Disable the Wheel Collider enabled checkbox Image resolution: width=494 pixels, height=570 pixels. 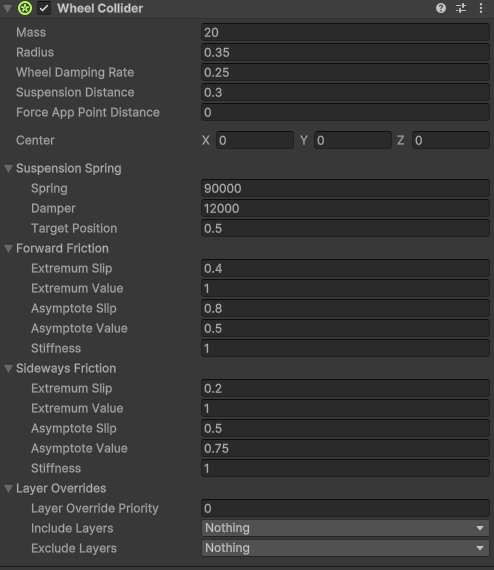point(44,8)
